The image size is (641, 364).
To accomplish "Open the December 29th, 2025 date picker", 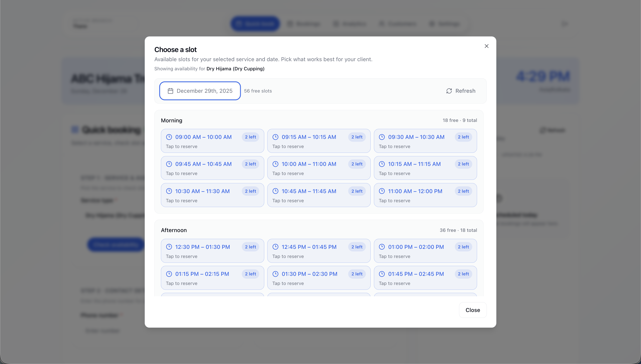I will click(x=200, y=91).
